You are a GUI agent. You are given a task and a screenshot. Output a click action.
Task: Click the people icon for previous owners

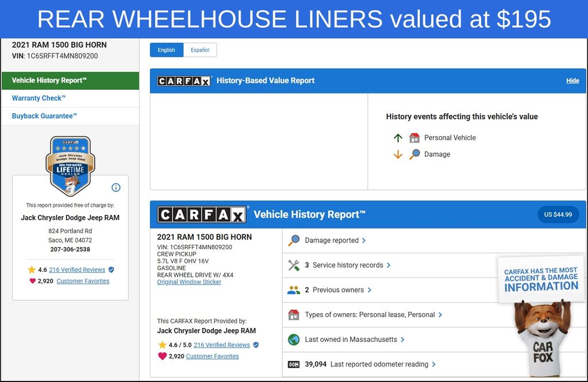tap(293, 290)
